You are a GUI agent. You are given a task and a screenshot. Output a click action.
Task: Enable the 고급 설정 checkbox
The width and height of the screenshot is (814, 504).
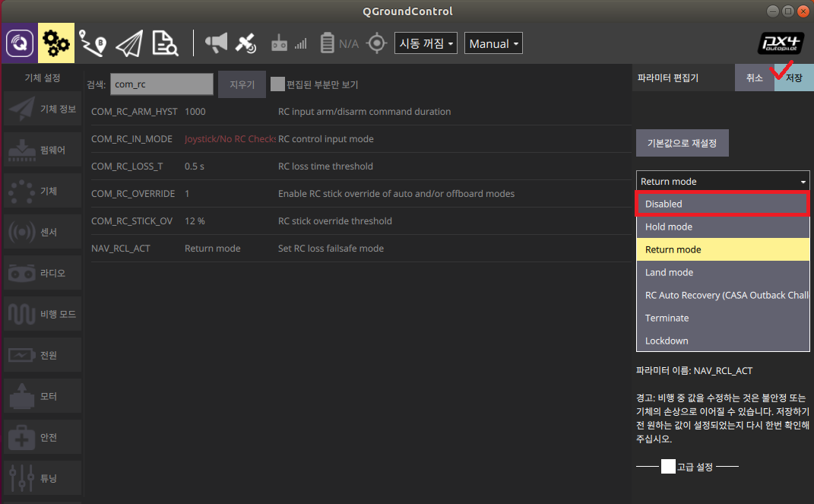[668, 466]
